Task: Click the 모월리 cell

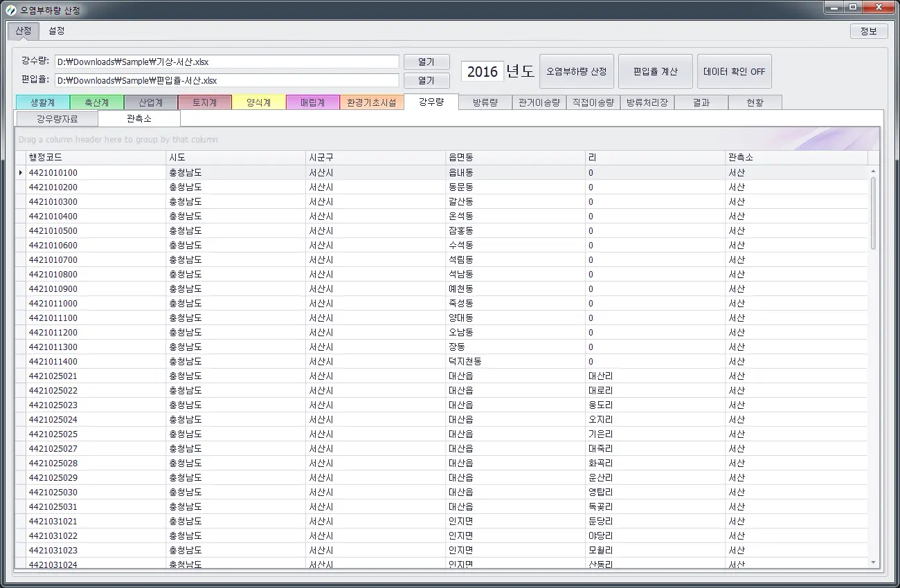Action: tap(656, 550)
